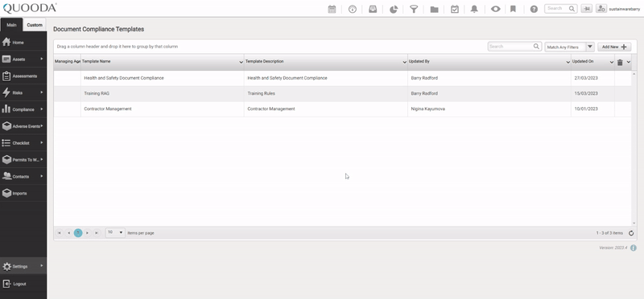644x299 pixels.
Task: Open the folder icon in top toolbar
Action: (434, 9)
